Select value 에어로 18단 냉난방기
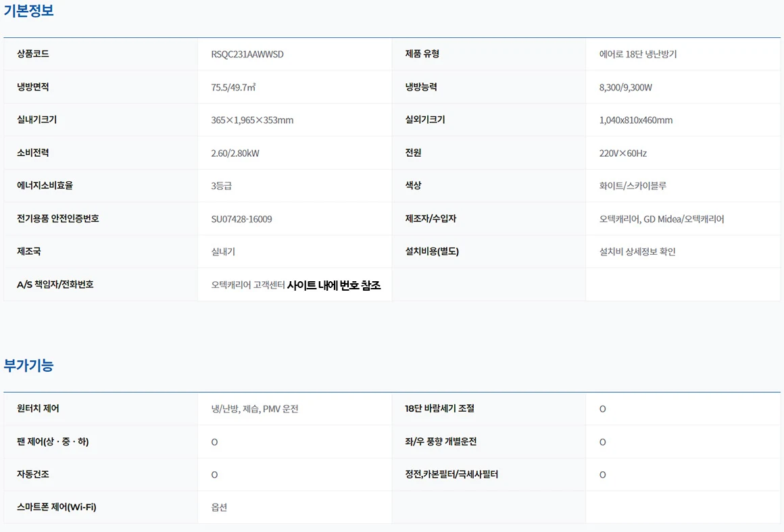The height and width of the screenshot is (532, 784). pyautogui.click(x=637, y=54)
